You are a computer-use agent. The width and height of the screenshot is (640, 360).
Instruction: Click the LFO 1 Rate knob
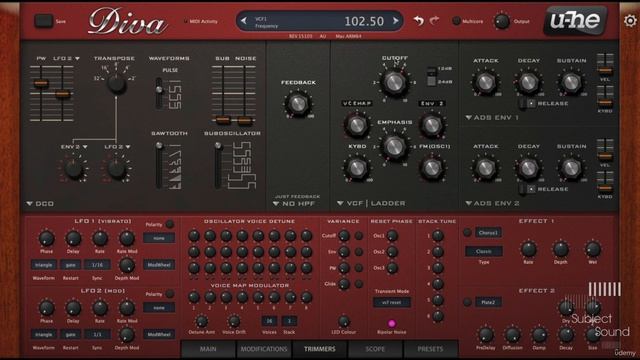[100, 238]
